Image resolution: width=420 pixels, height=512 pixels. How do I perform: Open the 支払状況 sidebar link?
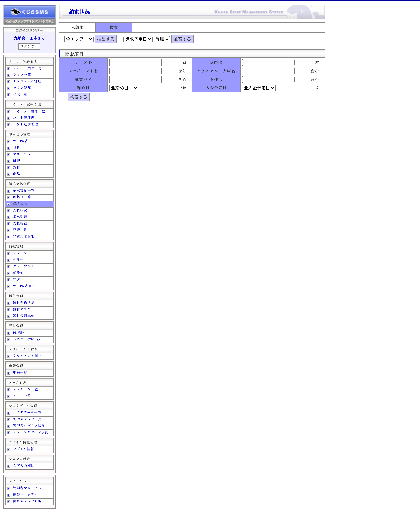20,210
